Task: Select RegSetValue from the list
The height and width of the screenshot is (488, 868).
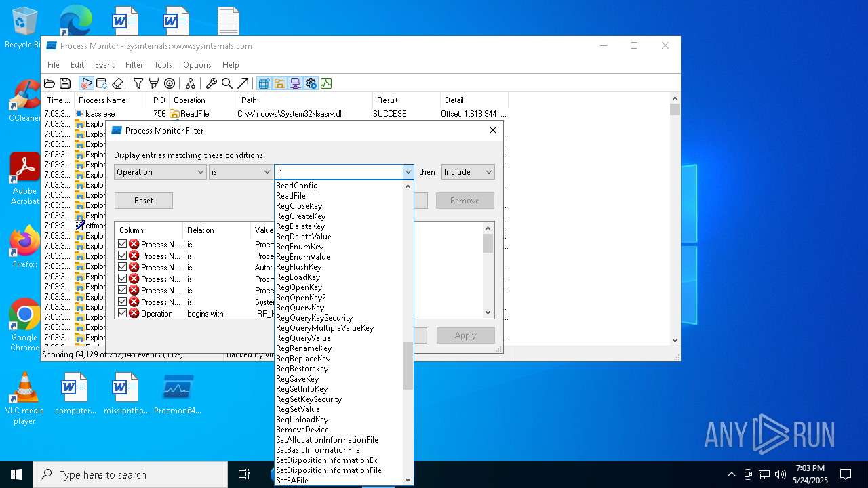Action: [x=298, y=409]
